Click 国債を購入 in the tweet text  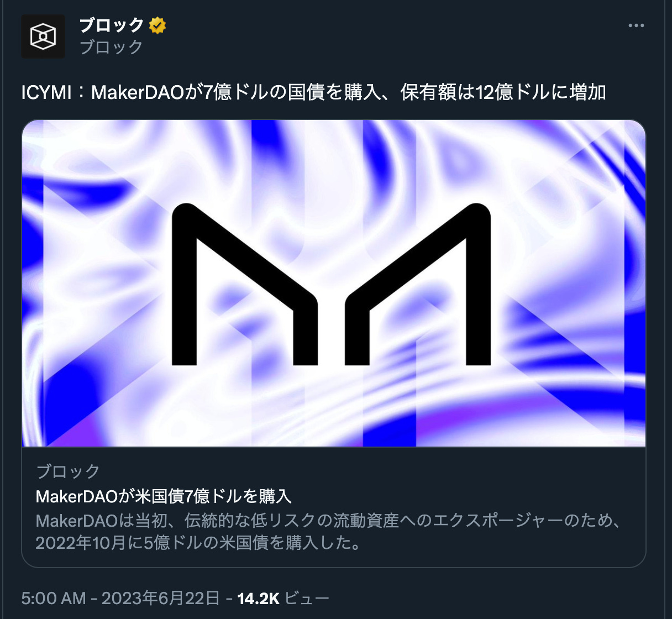334,92
